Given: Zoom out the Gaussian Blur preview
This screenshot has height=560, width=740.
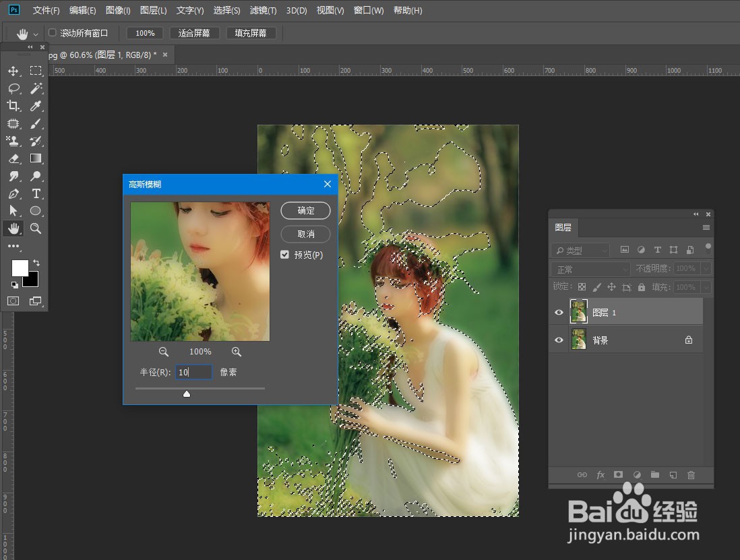Looking at the screenshot, I should pos(163,352).
